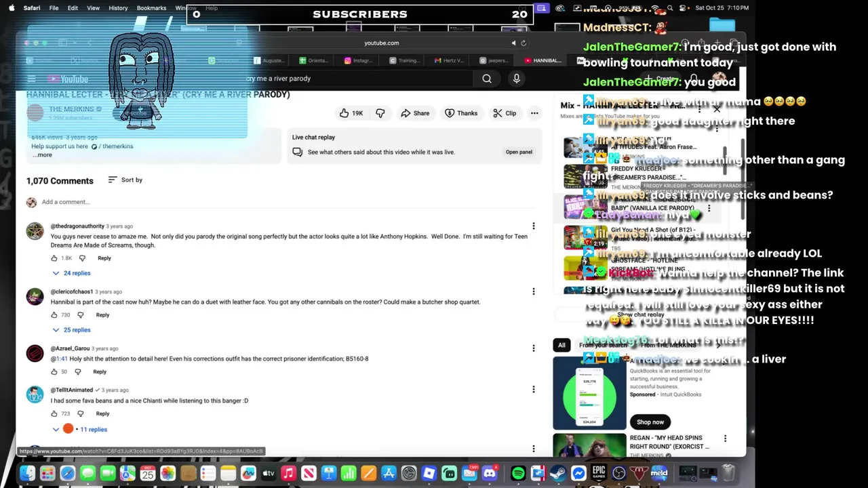Expand the 24 replies thread
868x488 pixels.
tap(71, 273)
